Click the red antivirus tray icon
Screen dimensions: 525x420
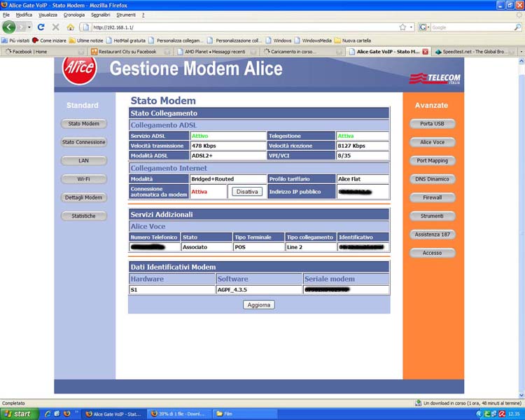coord(502,414)
